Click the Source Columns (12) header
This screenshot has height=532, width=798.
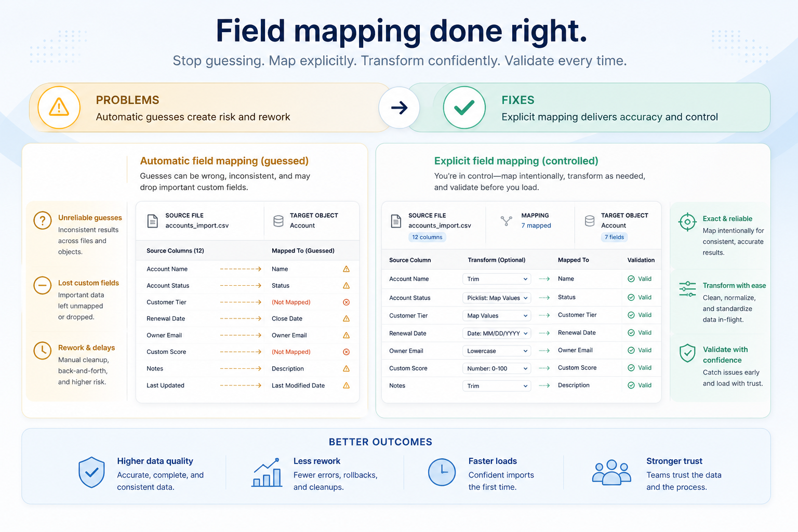(175, 251)
